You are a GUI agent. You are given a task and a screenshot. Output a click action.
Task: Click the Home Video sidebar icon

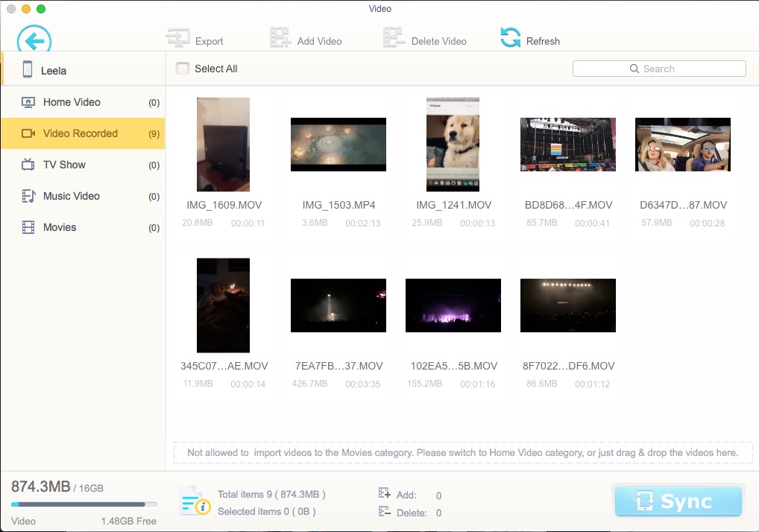point(28,103)
